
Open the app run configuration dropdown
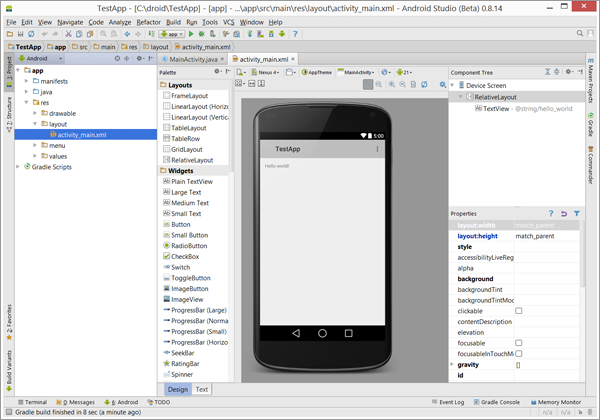172,34
